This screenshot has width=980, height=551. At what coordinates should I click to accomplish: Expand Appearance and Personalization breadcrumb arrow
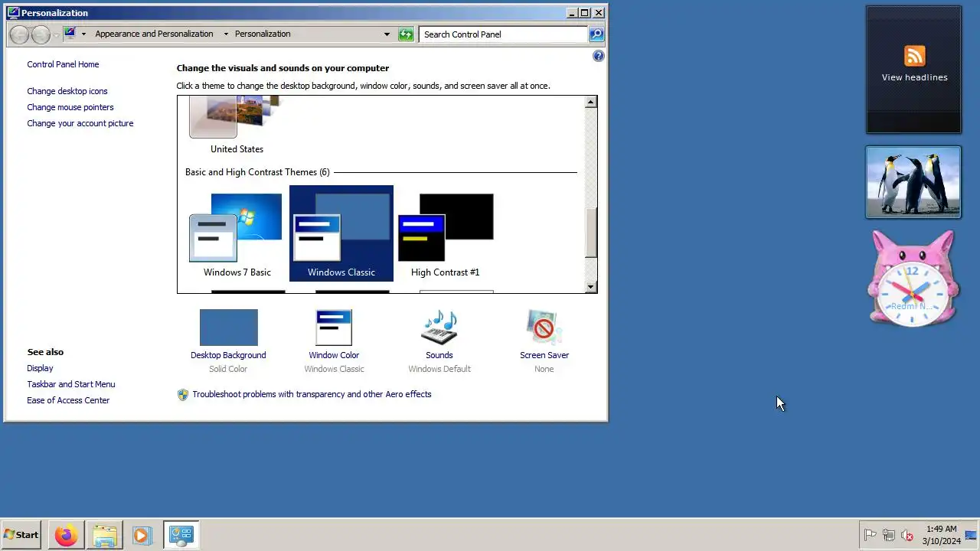[x=226, y=34]
